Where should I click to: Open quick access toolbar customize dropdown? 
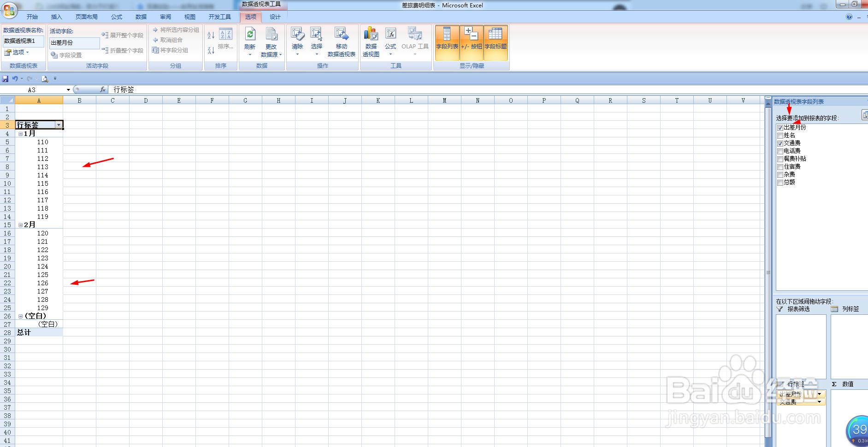(55, 79)
